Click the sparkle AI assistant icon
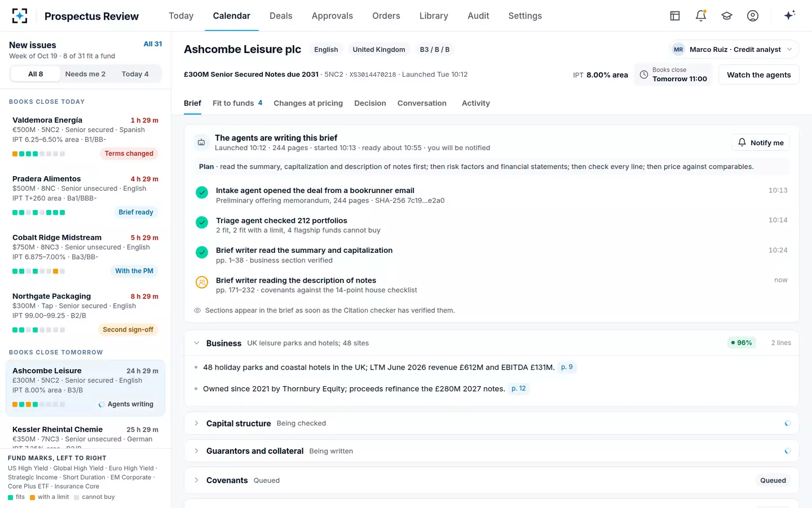Screen dimensions: 812x508 point(789,15)
